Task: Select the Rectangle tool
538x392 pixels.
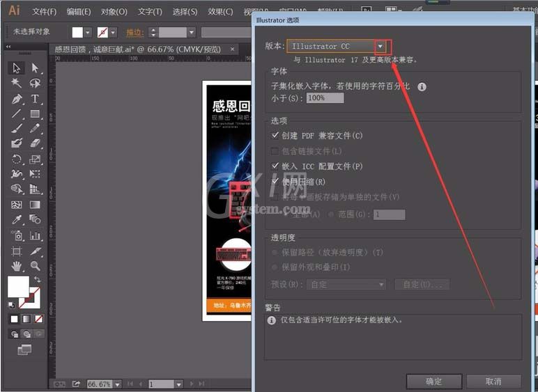Action: point(35,113)
